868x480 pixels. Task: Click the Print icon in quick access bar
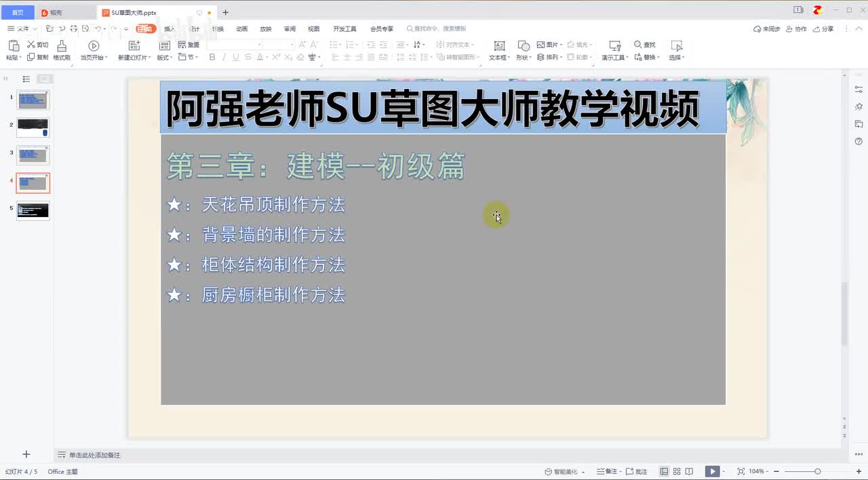pos(73,28)
